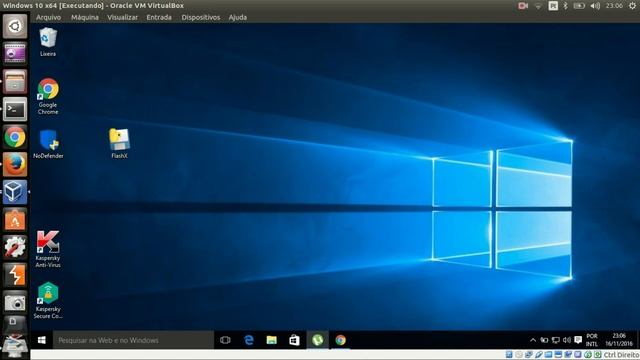Open the session gear menu in top panel
Viewport: 640px width, 360px height.
pos(632,6)
